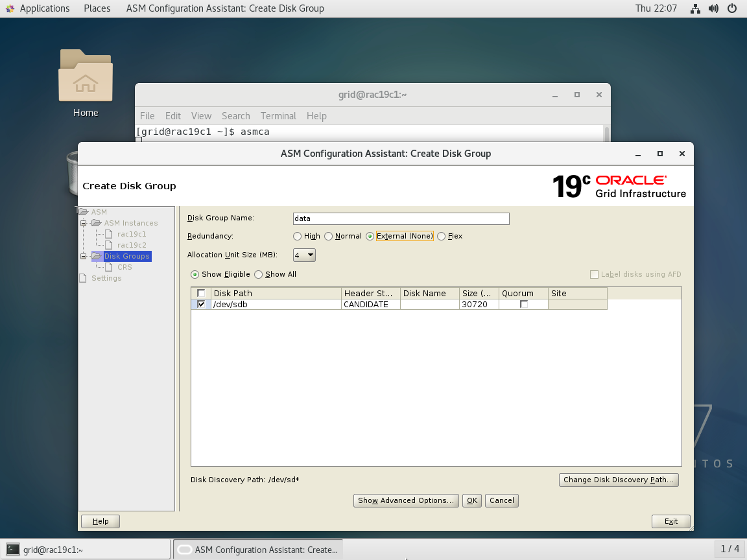Open the network status icon in top bar
Image resolution: width=747 pixels, height=560 pixels.
[x=695, y=8]
